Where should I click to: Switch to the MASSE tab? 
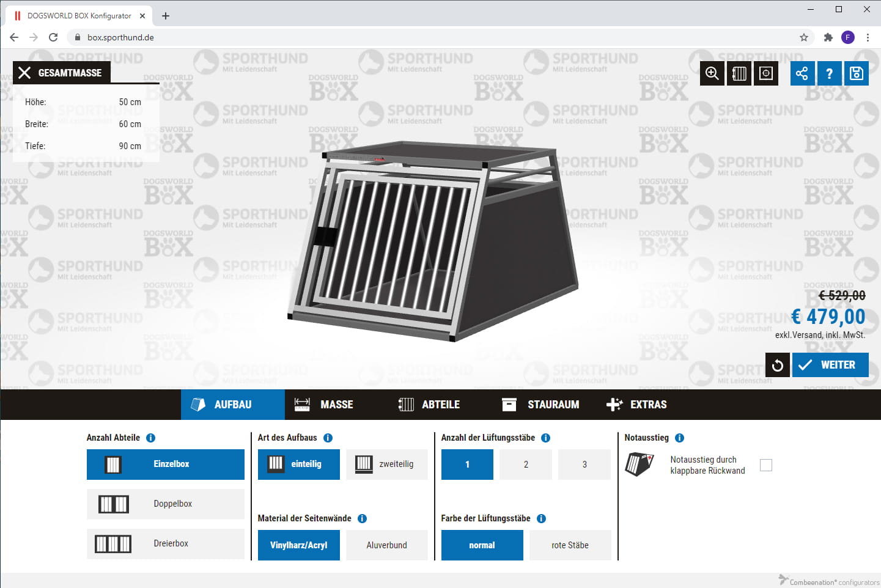coord(324,405)
